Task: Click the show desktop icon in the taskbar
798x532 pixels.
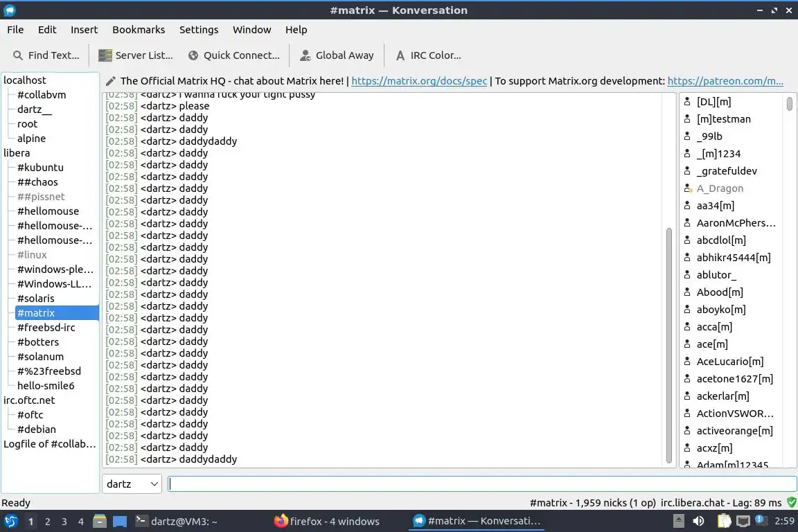Action: pos(120,522)
